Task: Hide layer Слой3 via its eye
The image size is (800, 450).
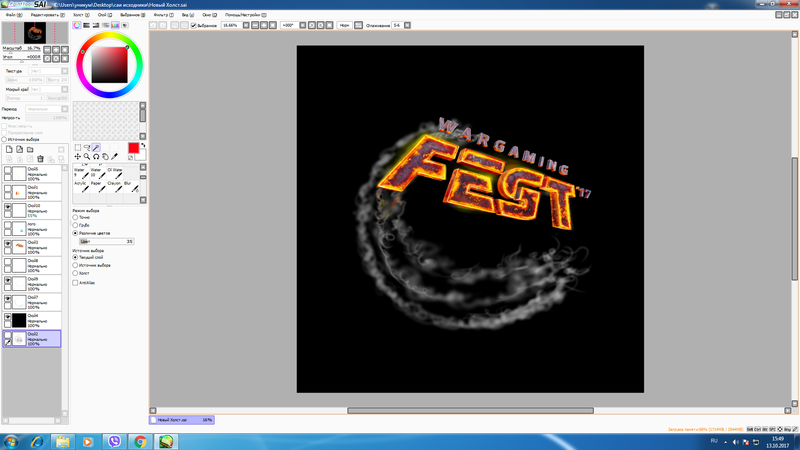Action: pyautogui.click(x=8, y=244)
